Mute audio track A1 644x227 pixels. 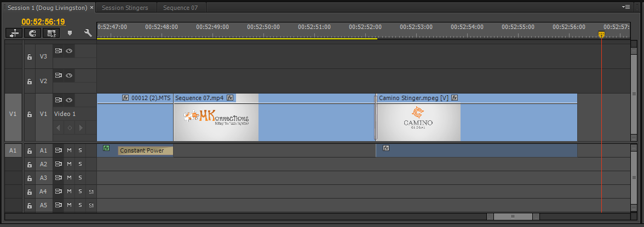(69, 150)
